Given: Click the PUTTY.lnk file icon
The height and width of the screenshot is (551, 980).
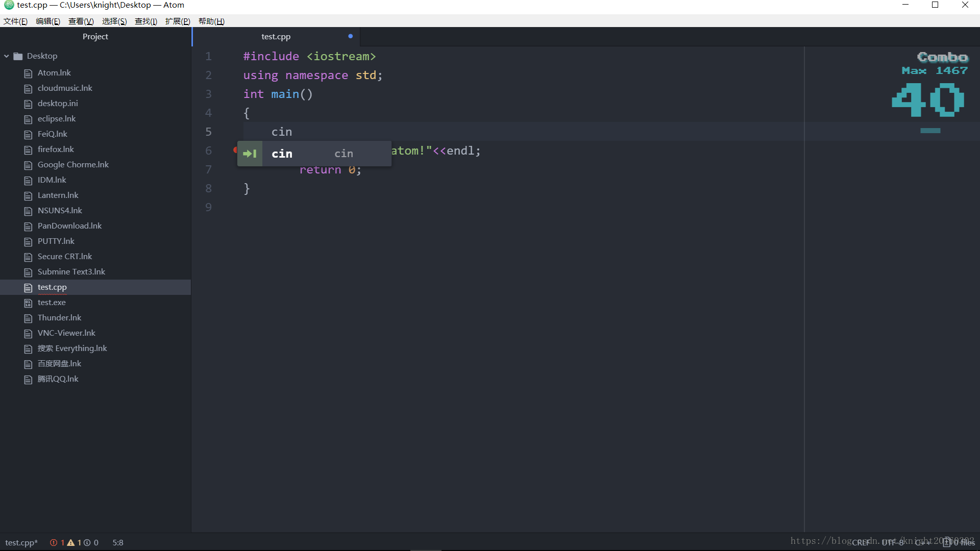Looking at the screenshot, I should point(28,241).
